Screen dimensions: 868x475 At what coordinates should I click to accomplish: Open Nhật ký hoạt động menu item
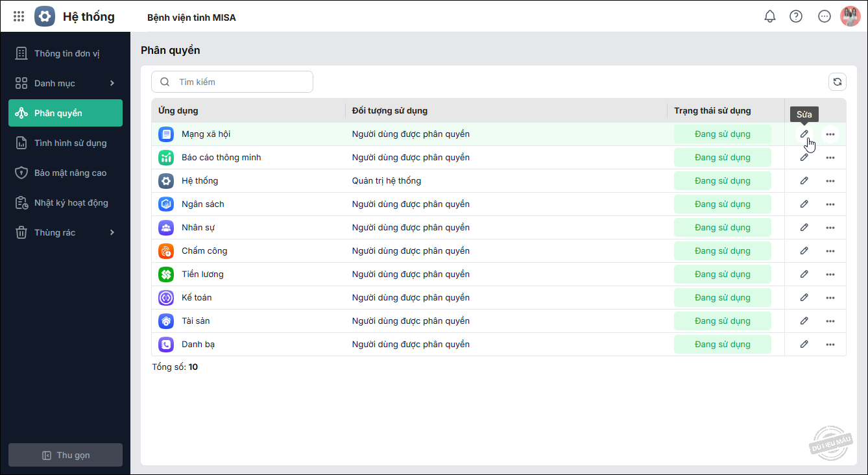pos(71,202)
